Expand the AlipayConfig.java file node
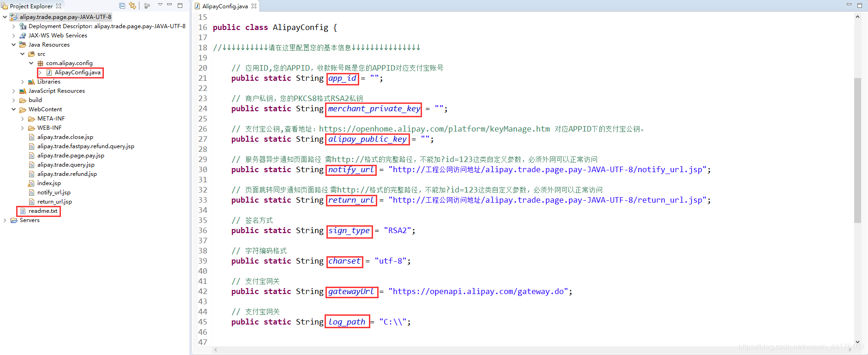This screenshot has height=355, width=868. point(40,72)
